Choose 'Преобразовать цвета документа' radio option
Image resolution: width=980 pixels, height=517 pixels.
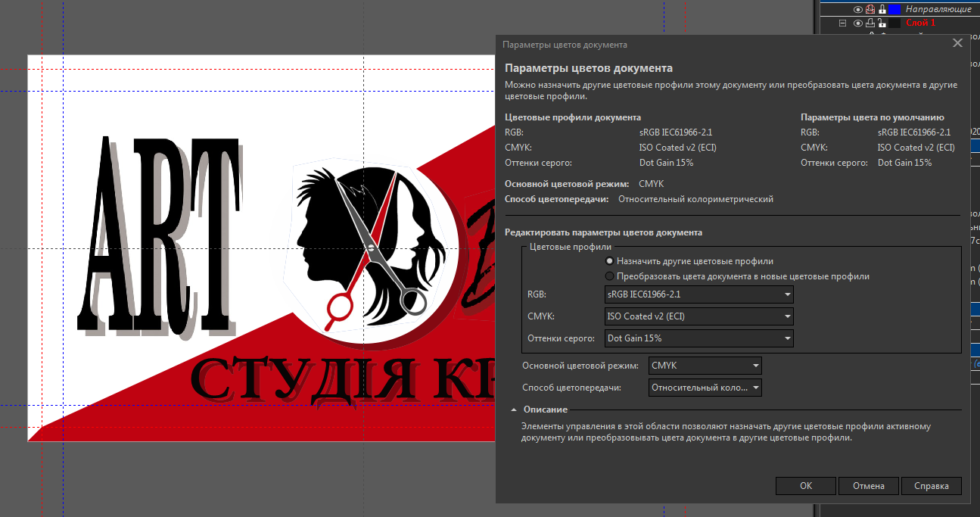pos(609,276)
